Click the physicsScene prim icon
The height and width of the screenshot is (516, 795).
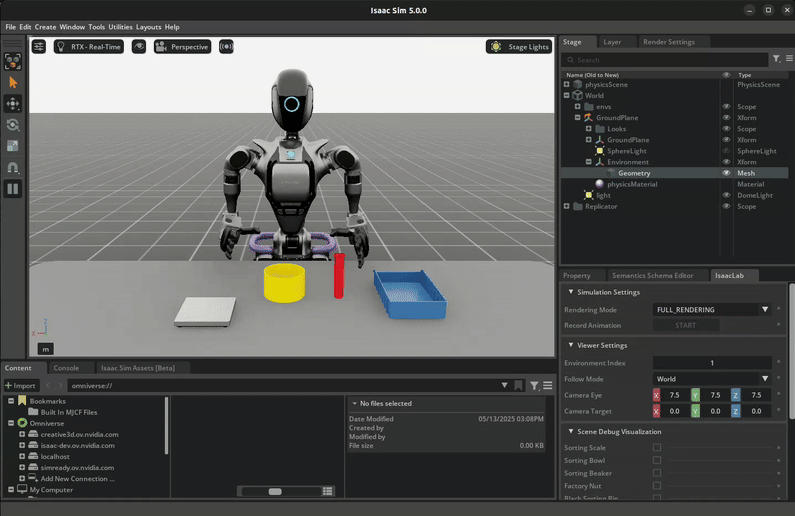tap(577, 85)
